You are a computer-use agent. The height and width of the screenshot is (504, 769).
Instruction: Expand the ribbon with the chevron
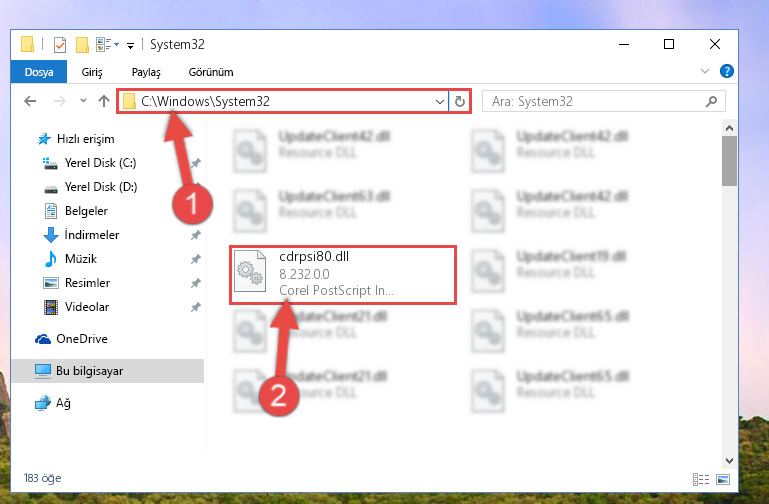click(705, 72)
